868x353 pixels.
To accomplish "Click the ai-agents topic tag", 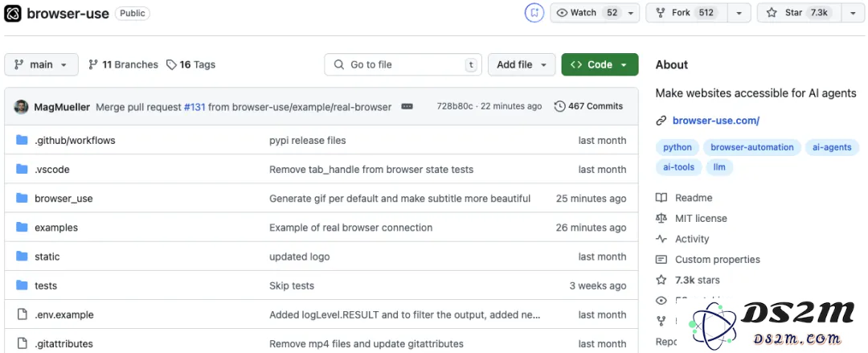I will click(x=832, y=147).
